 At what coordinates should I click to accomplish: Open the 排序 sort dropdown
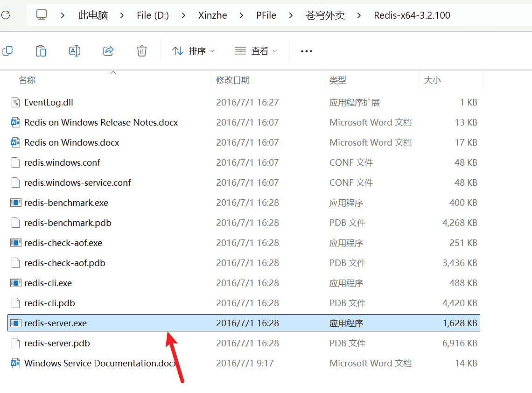pos(193,51)
